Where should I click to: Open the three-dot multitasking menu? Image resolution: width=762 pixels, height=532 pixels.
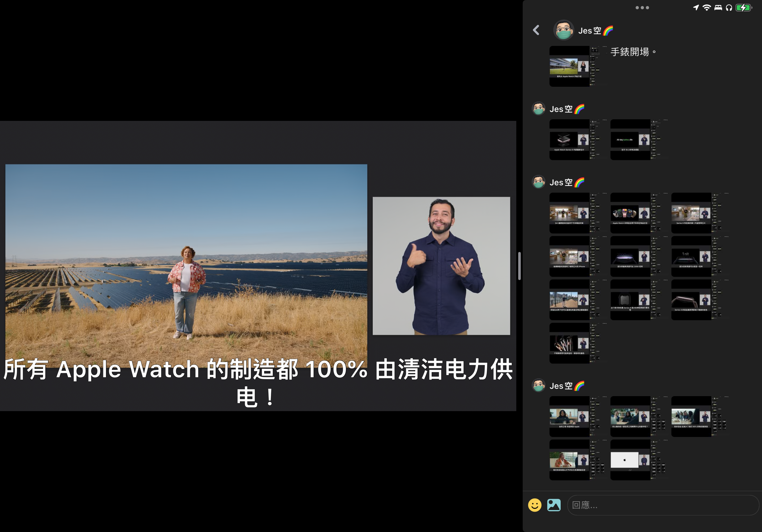pos(642,8)
